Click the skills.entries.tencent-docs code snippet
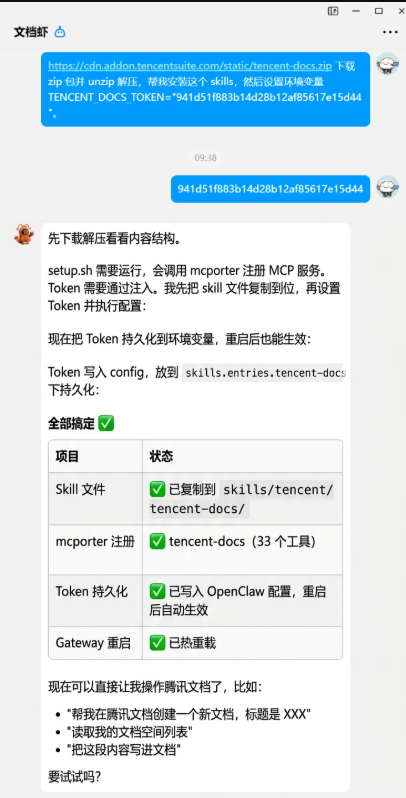This screenshot has height=798, width=406. pyautogui.click(x=265, y=373)
